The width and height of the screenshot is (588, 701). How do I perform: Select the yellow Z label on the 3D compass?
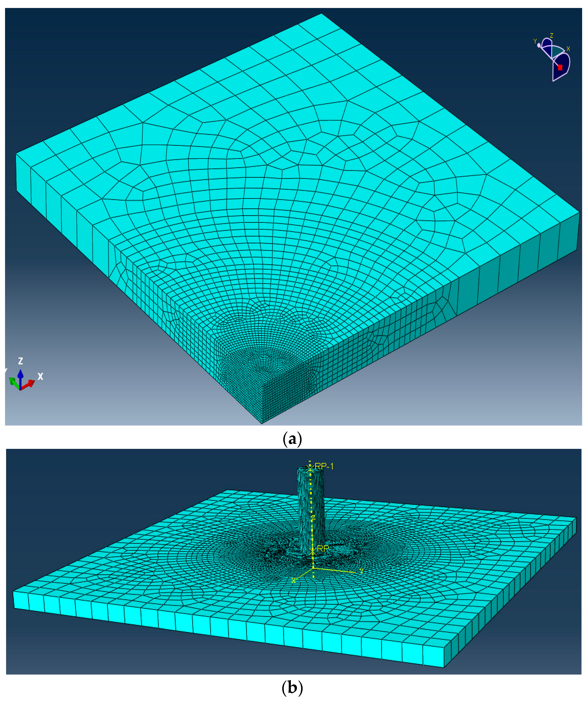pyautogui.click(x=552, y=35)
